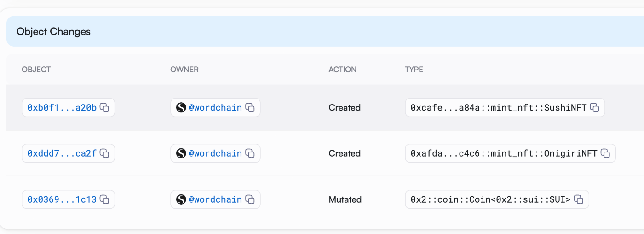Copy object ID 0xddd7...ca2f
This screenshot has height=234, width=644.
point(104,153)
